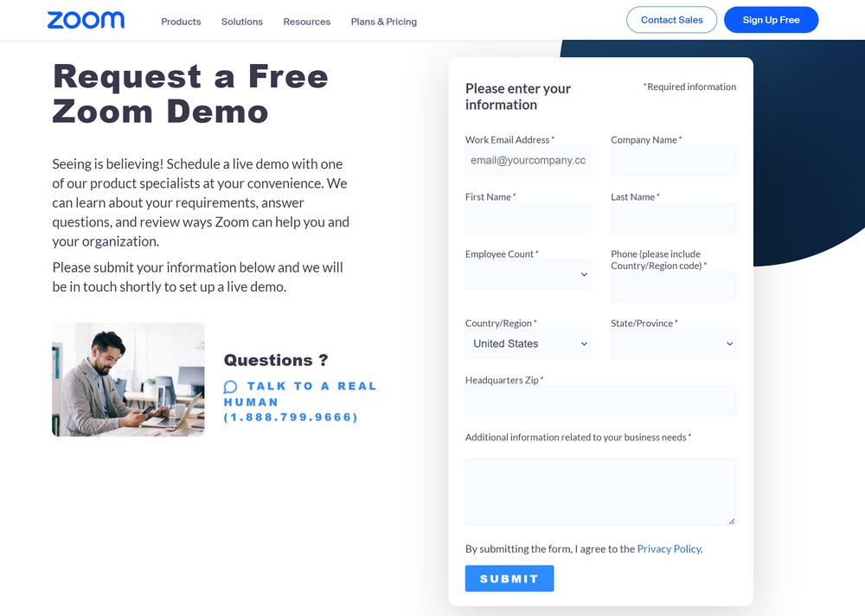
Task: Click the chat bubble icon beside Talk to a Real Human
Action: 228,386
